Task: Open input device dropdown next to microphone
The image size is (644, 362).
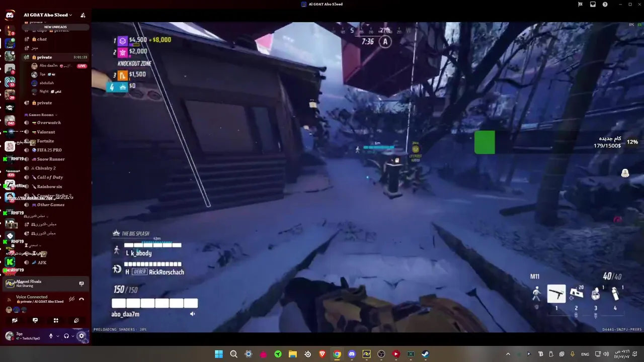Action: [57, 336]
